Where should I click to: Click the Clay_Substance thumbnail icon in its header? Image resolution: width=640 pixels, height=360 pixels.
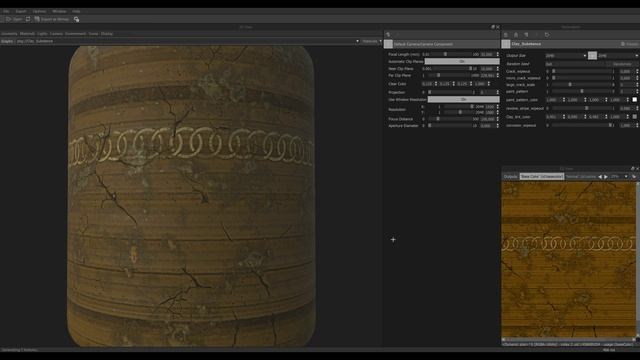click(506, 44)
